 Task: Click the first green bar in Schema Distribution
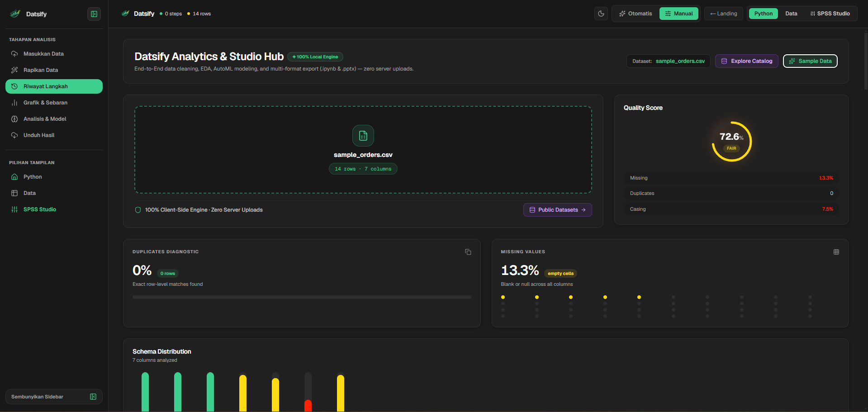point(145,392)
